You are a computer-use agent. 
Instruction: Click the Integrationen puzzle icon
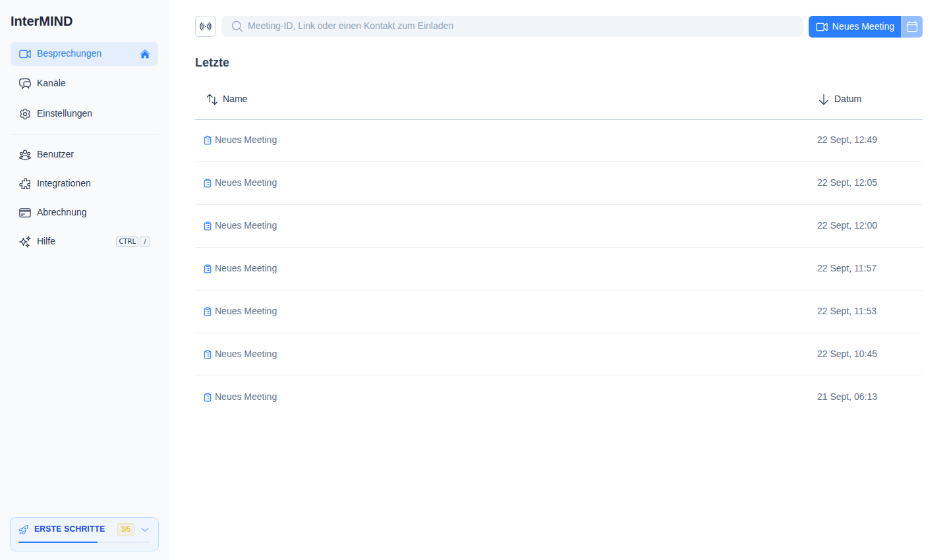[25, 184]
